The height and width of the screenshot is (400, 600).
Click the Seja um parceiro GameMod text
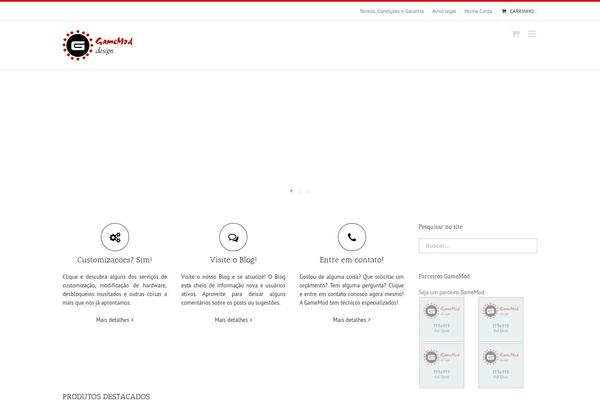tap(452, 292)
